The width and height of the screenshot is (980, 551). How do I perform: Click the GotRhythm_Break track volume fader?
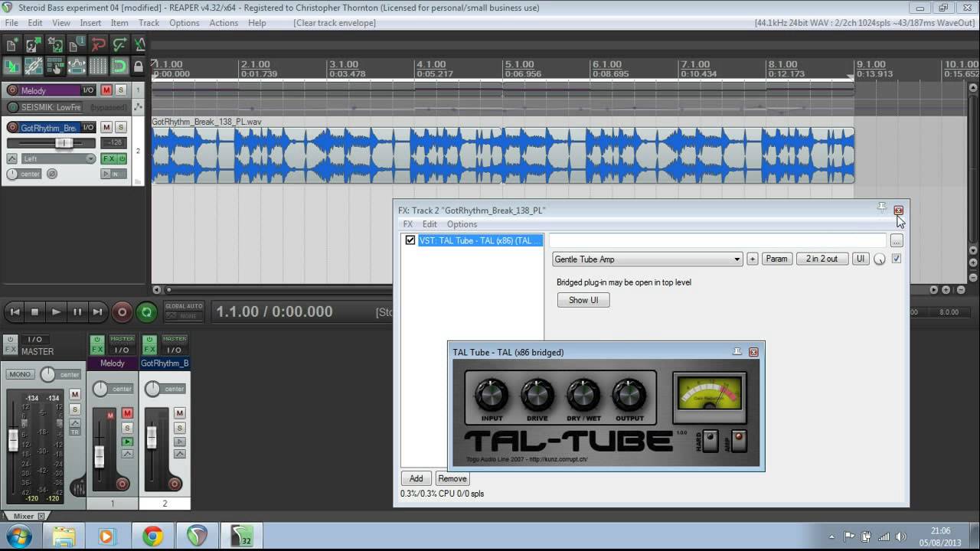(64, 143)
